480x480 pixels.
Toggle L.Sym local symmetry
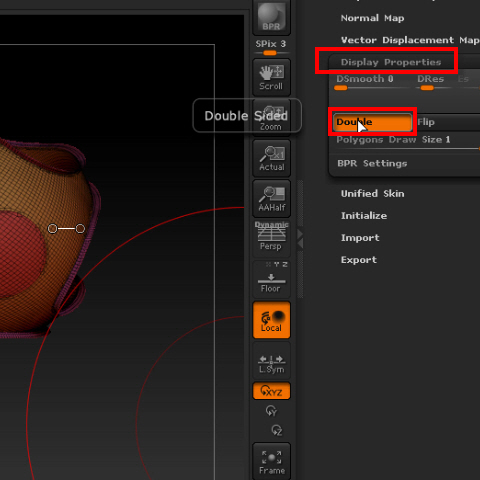[271, 360]
